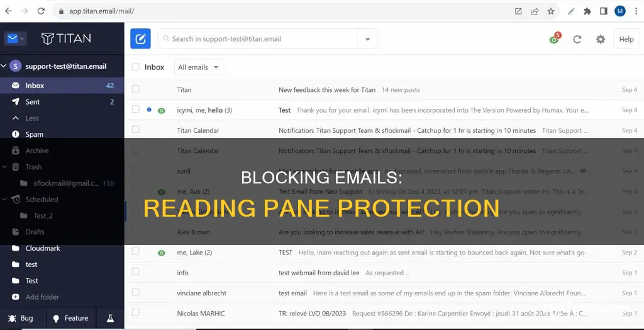
Task: Open first Titan Calendar notification email
Action: (x=384, y=130)
